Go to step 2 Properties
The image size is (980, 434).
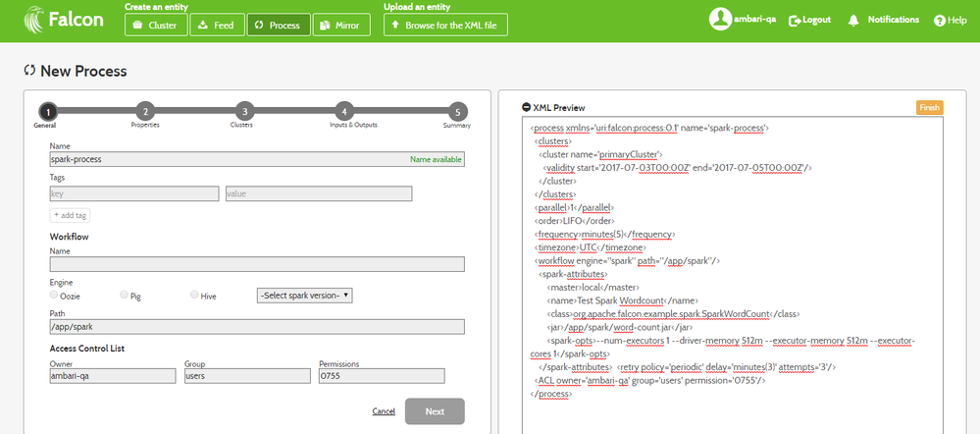pyautogui.click(x=145, y=111)
